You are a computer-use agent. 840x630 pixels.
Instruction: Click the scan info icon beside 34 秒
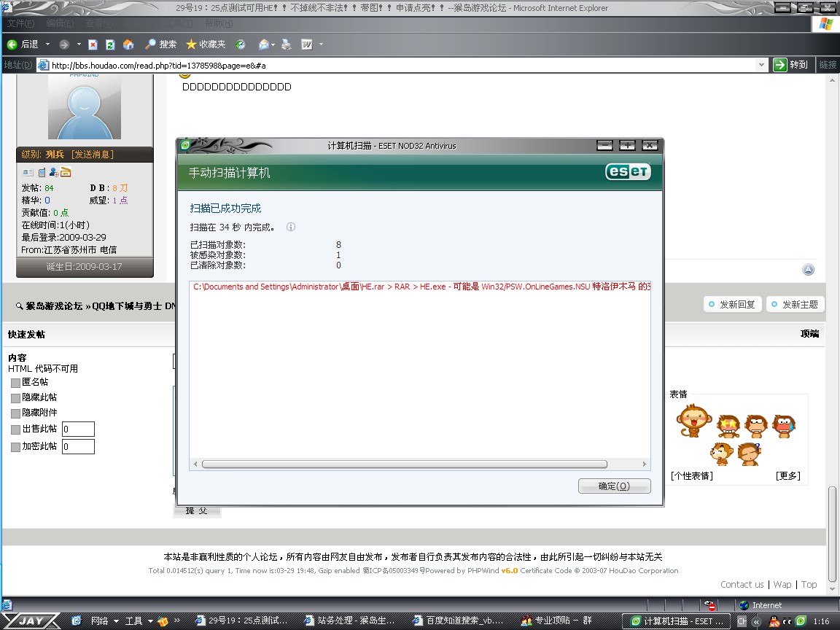[291, 227]
